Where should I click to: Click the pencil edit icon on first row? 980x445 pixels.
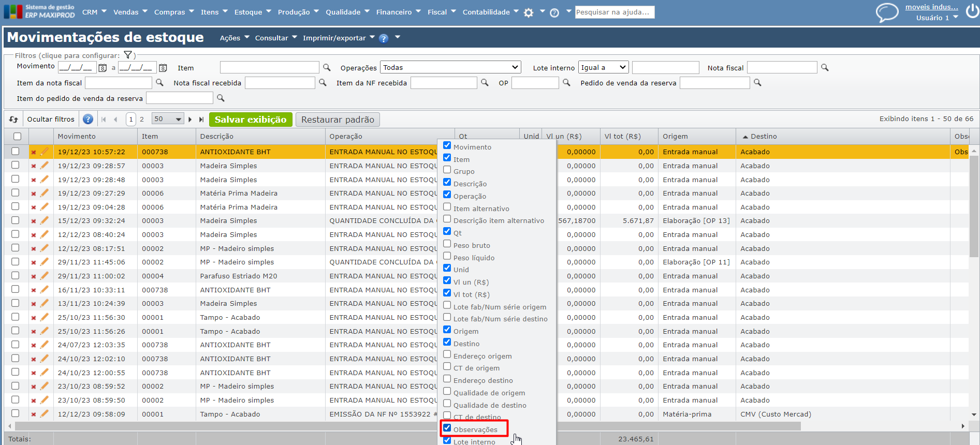(45, 152)
